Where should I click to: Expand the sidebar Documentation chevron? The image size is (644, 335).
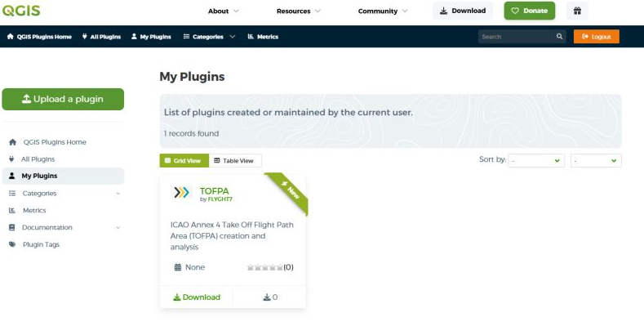[x=118, y=228]
